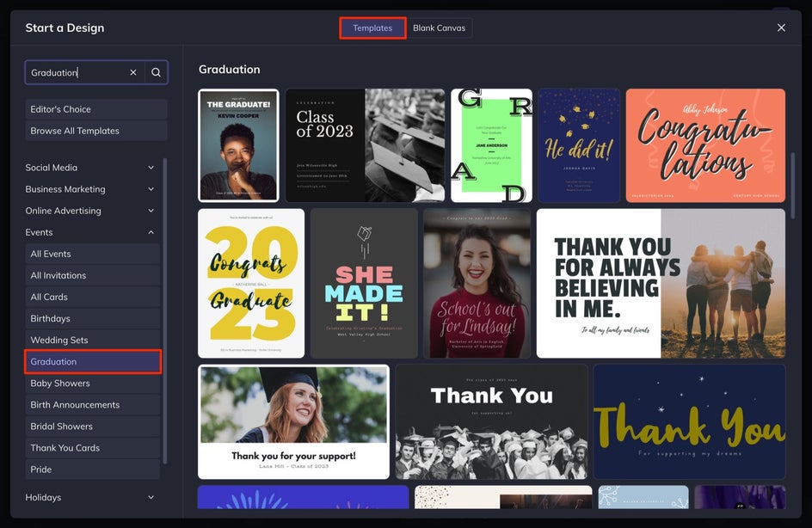Open black-and-white Thank You graduates template
The image size is (812, 528).
491,422
